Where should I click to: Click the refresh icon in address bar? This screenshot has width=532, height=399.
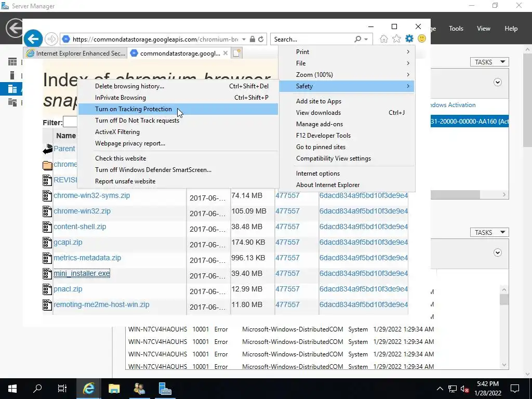point(261,39)
